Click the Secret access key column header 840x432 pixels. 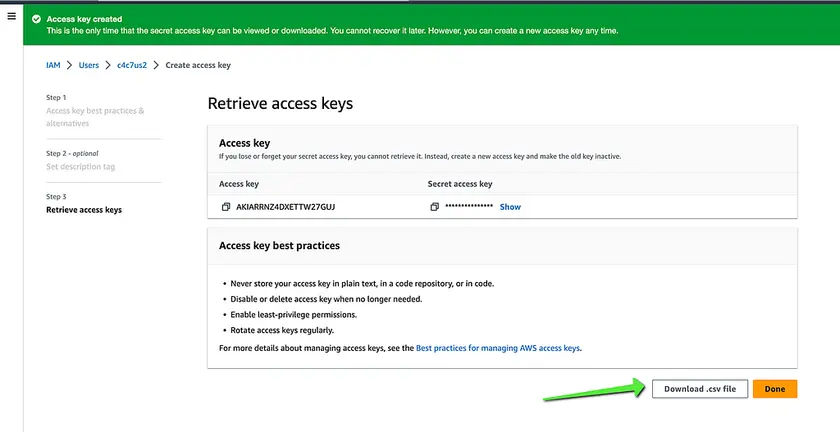[x=460, y=184]
